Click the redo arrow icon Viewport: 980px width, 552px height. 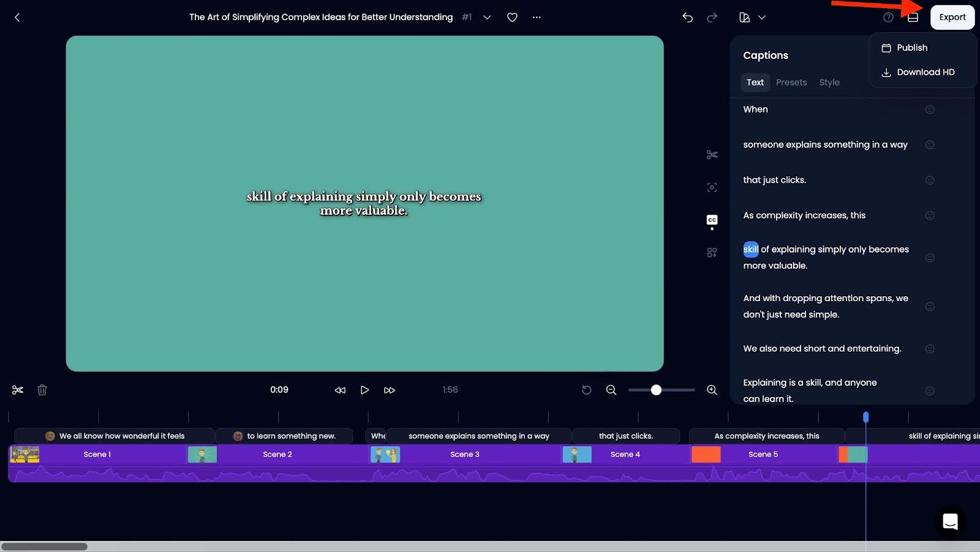(x=712, y=17)
